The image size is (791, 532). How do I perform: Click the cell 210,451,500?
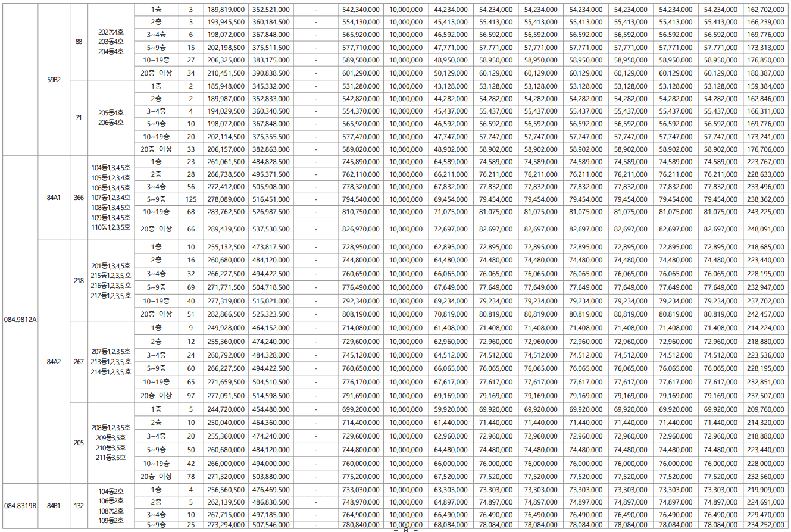coord(226,73)
